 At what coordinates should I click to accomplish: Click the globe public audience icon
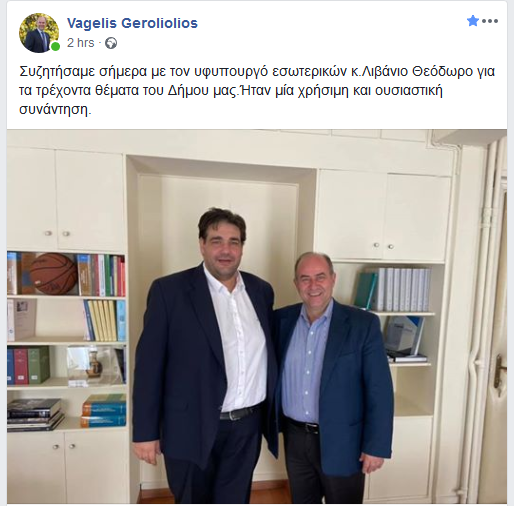pyautogui.click(x=111, y=43)
